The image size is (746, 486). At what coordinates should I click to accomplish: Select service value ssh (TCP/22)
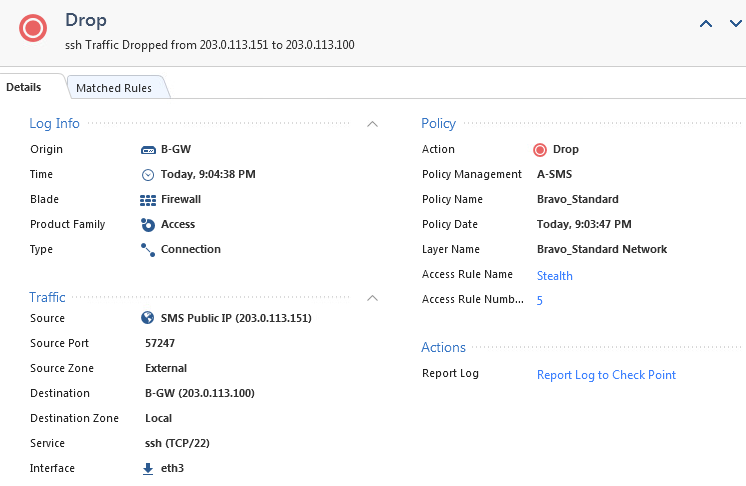[x=177, y=443]
